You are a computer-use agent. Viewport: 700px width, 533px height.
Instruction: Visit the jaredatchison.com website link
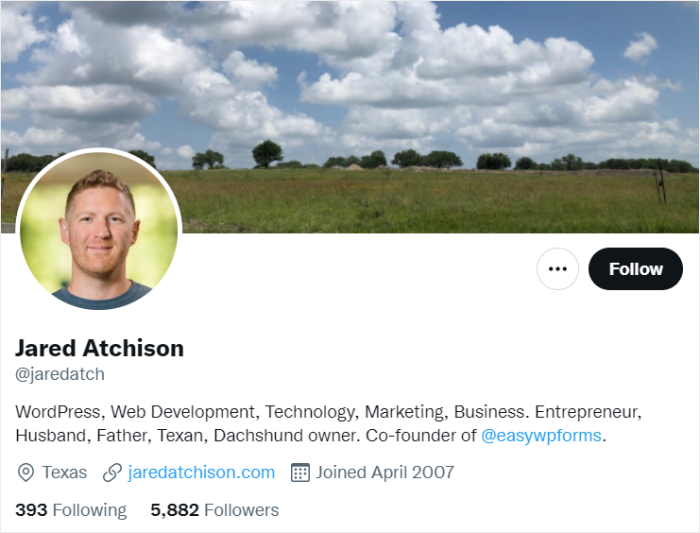[201, 472]
